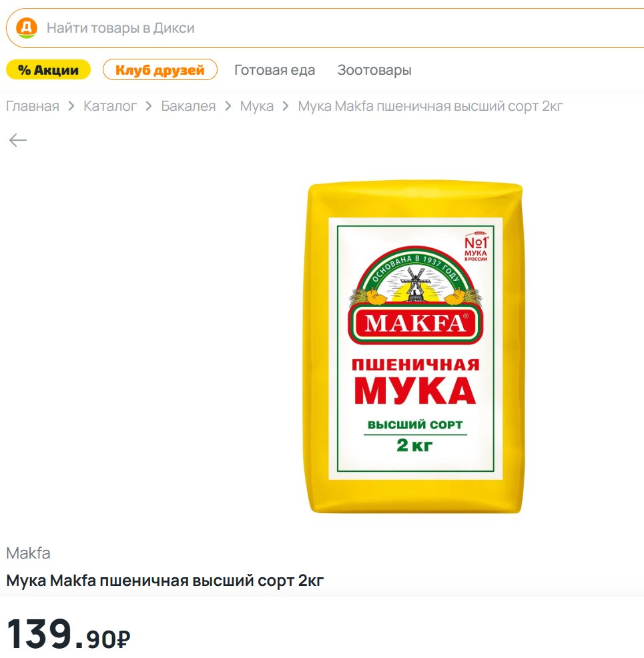The height and width of the screenshot is (658, 644).
Task: Open the "% Акции" promotions section
Action: click(48, 70)
